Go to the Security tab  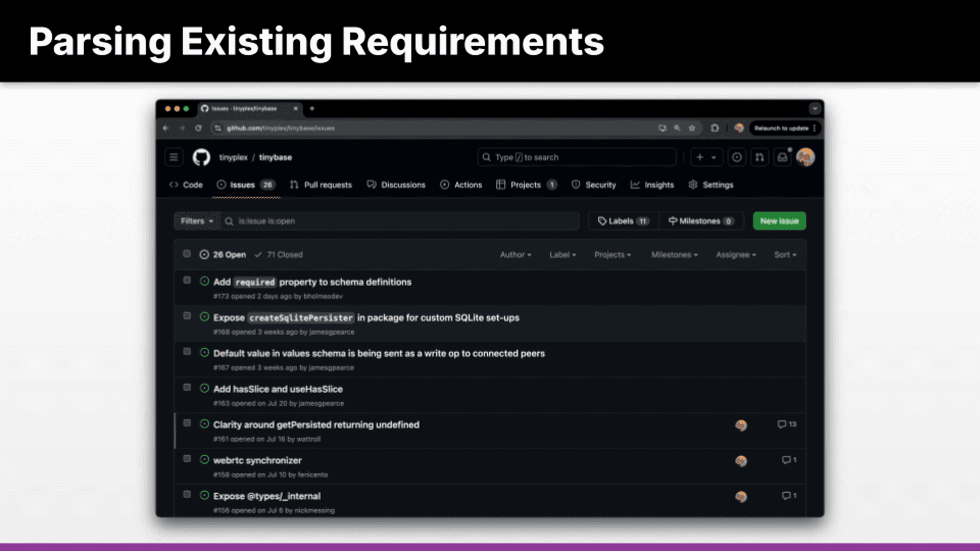pyautogui.click(x=594, y=185)
